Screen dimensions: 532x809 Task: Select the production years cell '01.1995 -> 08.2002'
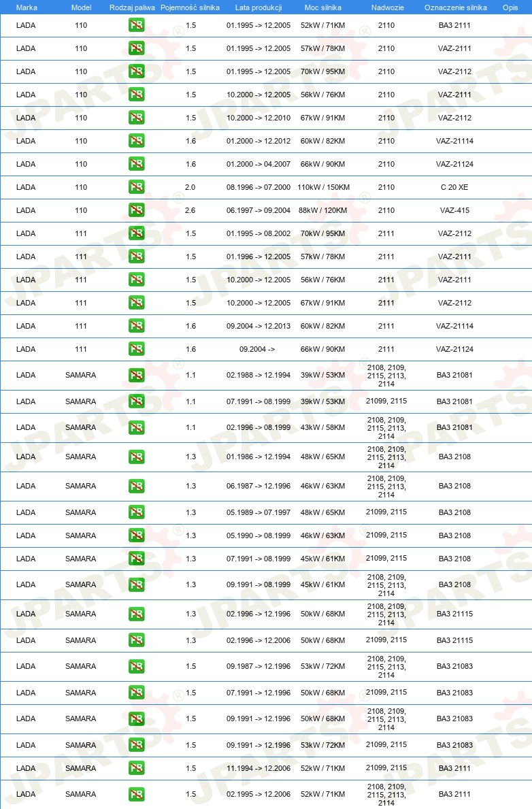pos(259,234)
